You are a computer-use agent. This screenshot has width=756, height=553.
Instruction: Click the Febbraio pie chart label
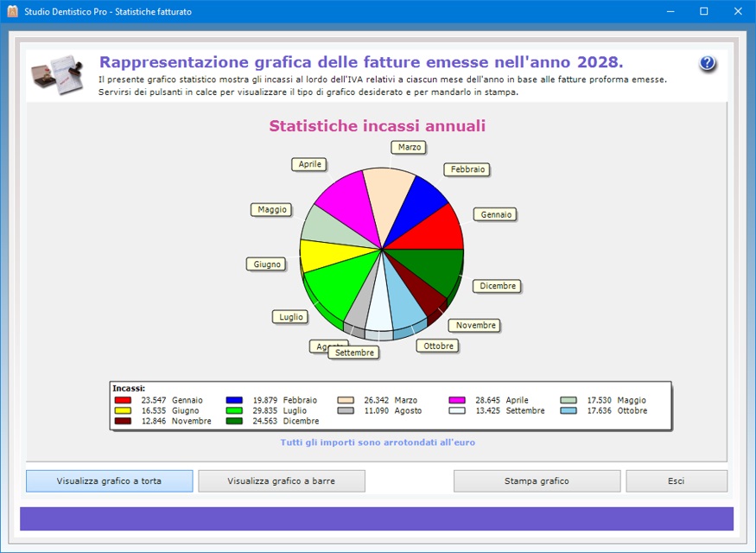pos(467,169)
